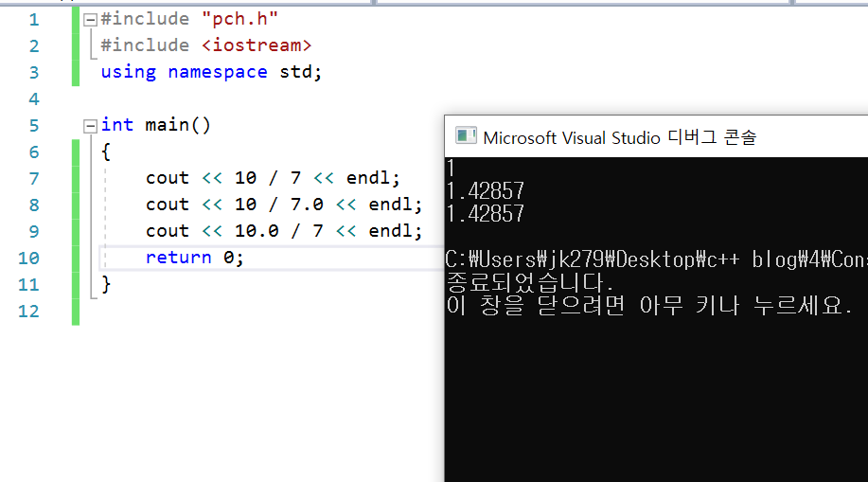Click the 'main()' function name
868x482 pixels.
pos(178,125)
